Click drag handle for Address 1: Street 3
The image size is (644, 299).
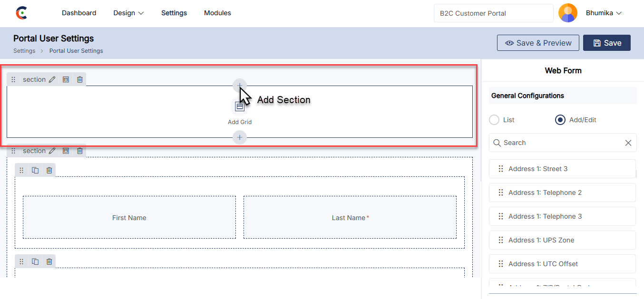coord(500,169)
